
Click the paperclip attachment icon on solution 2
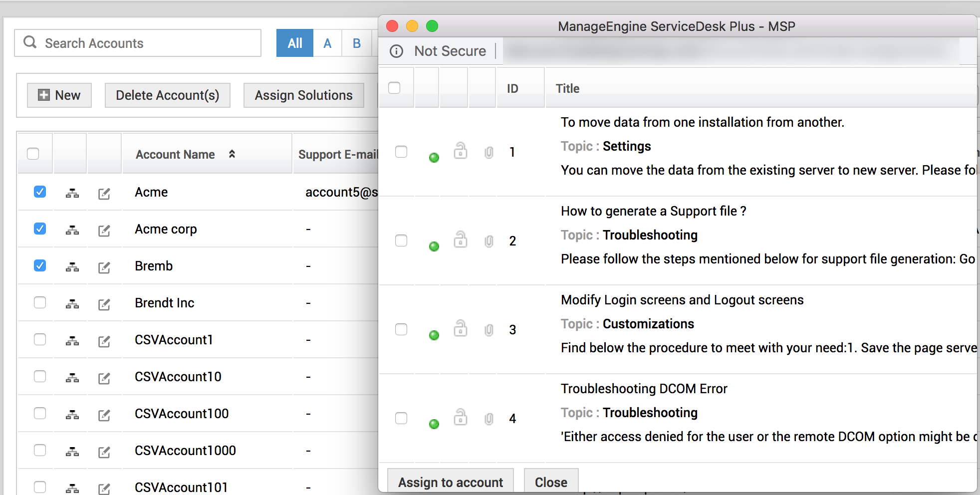tap(488, 241)
